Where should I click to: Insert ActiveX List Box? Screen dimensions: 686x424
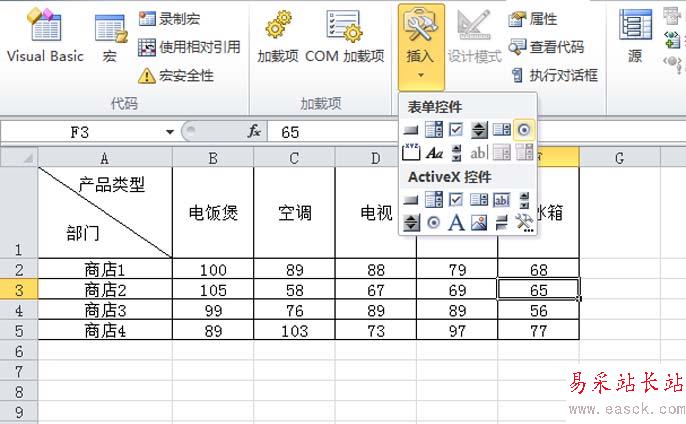(x=479, y=200)
